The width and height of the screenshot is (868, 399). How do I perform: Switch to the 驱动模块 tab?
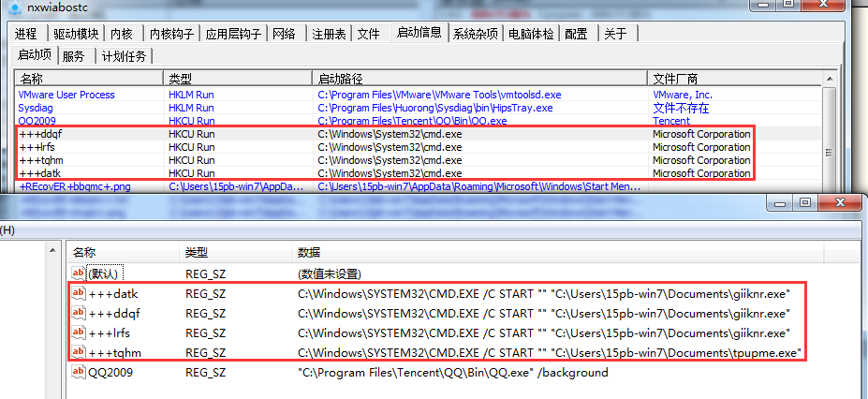75,34
